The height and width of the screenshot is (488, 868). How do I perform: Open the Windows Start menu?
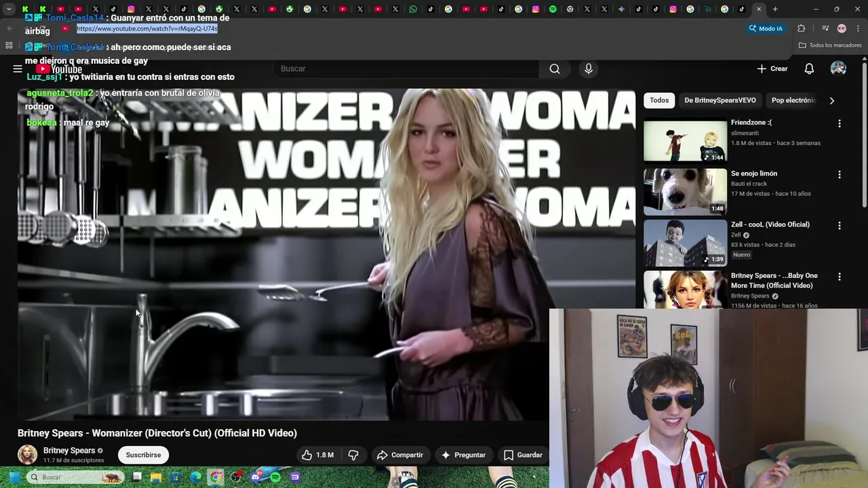coord(14,477)
